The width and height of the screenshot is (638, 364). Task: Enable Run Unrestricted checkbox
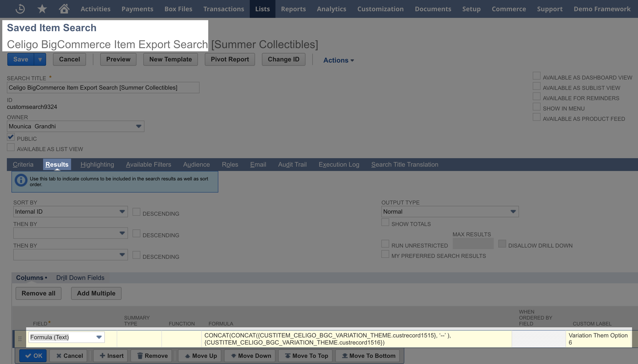(x=385, y=244)
